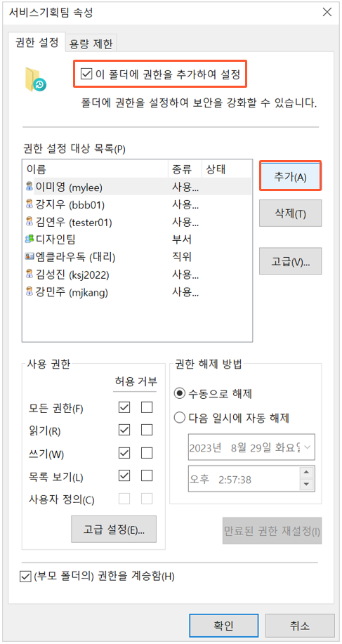Toggle (부모 폴더의) 권한을 계승함 checkbox
The width and height of the screenshot is (342, 644).
[x=25, y=577]
